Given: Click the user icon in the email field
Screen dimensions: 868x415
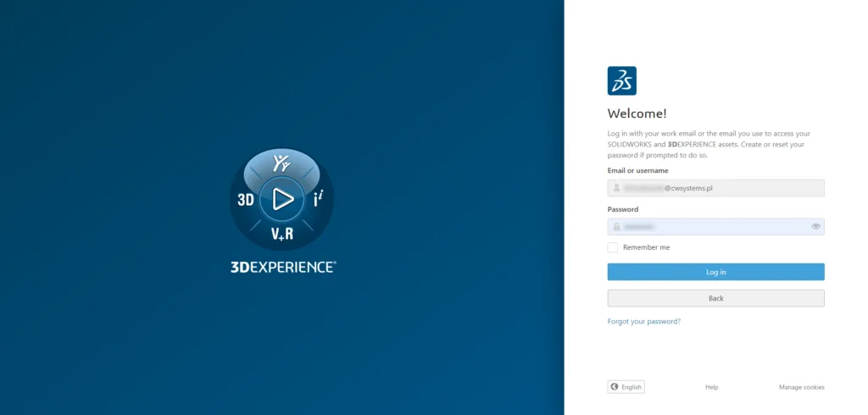Looking at the screenshot, I should coord(616,188).
